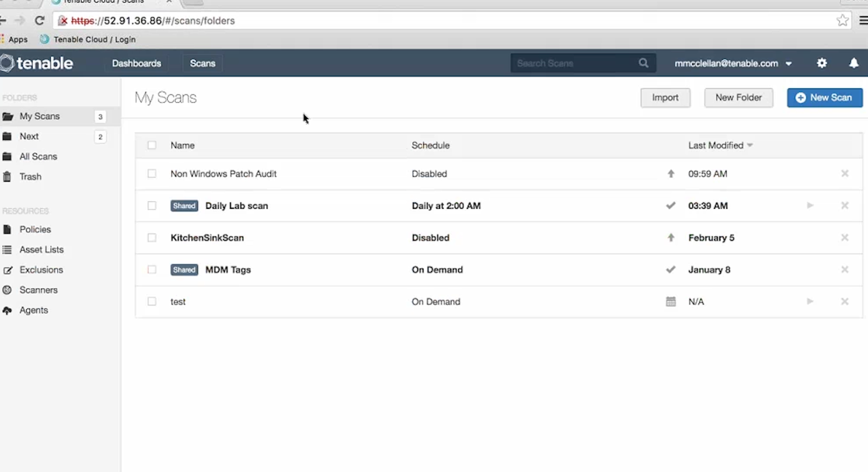Open the settings gear icon
Image resolution: width=868 pixels, height=472 pixels.
click(x=822, y=63)
